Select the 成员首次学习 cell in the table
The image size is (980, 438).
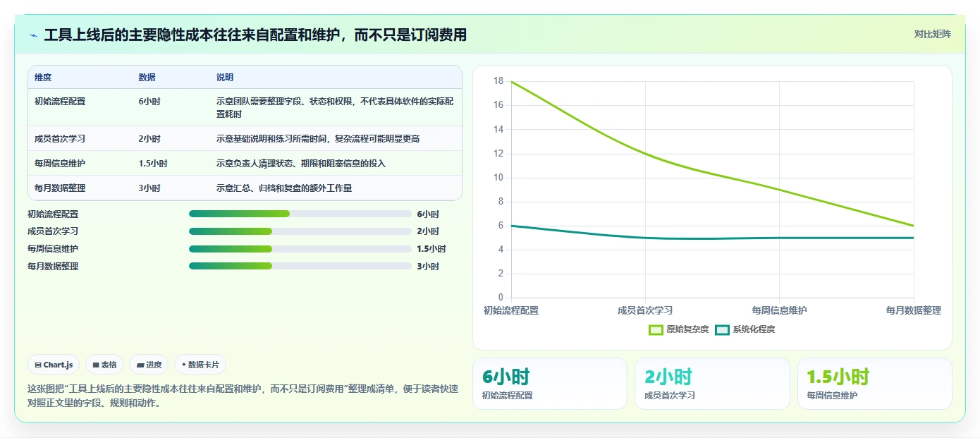click(x=60, y=139)
